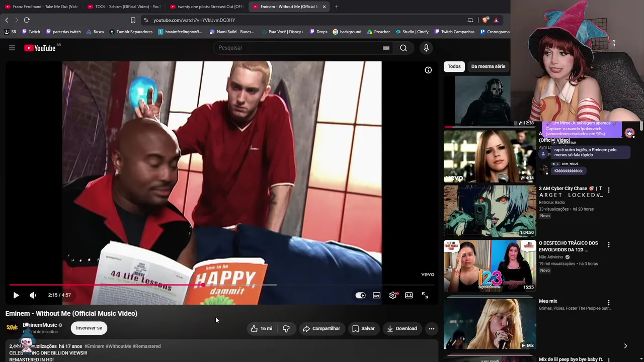Screen dimensions: 644x362
Task: Open the EminemMusic channel avatar
Action: [x=12, y=328]
